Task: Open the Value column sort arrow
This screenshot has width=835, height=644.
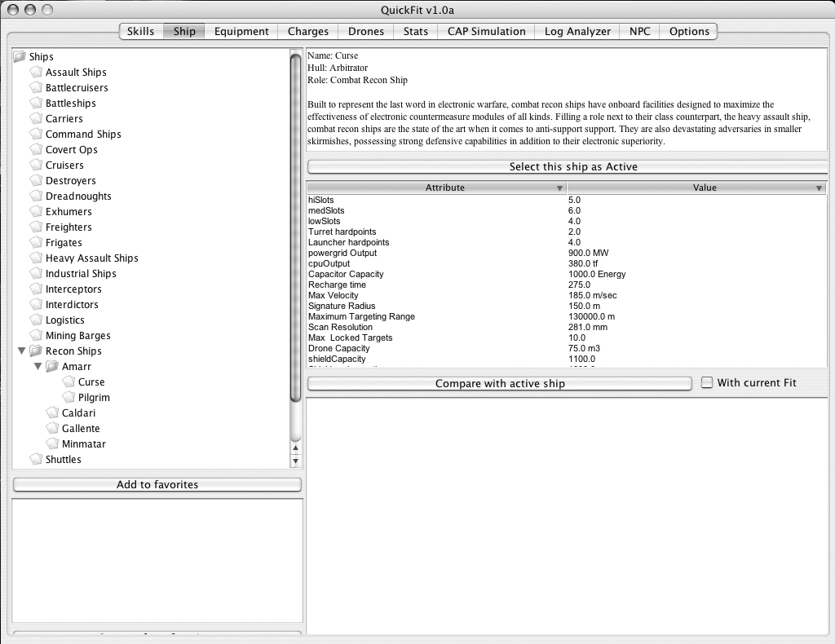Action: click(819, 187)
